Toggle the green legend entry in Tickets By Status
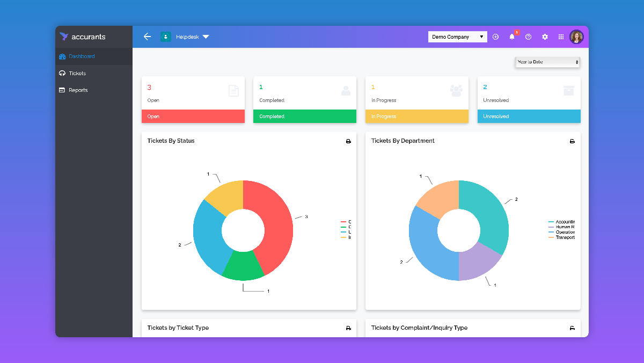This screenshot has height=363, width=644. tap(346, 227)
